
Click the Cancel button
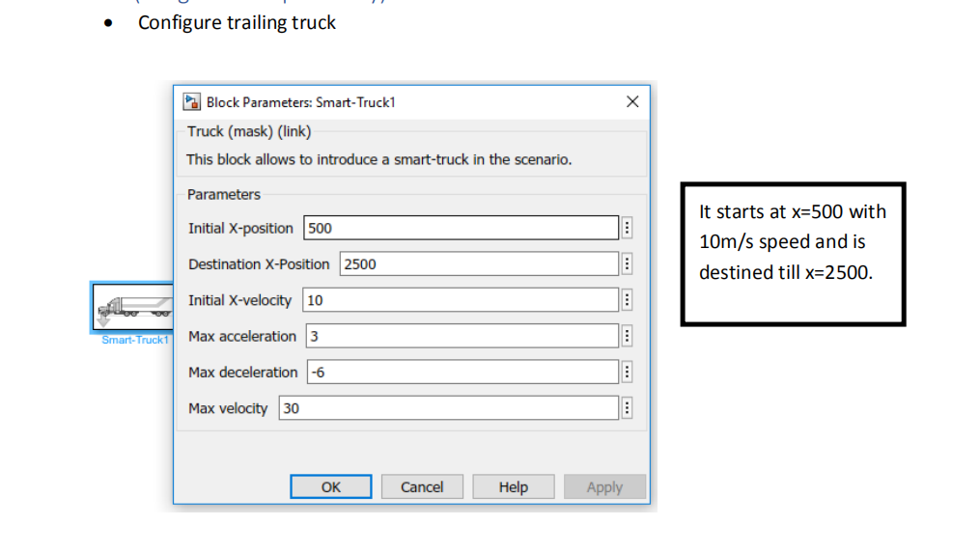pyautogui.click(x=422, y=487)
